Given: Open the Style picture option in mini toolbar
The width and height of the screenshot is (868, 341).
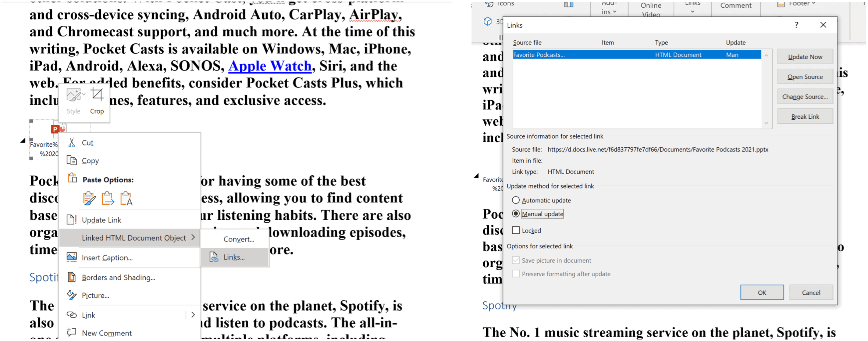Looking at the screenshot, I should [74, 101].
